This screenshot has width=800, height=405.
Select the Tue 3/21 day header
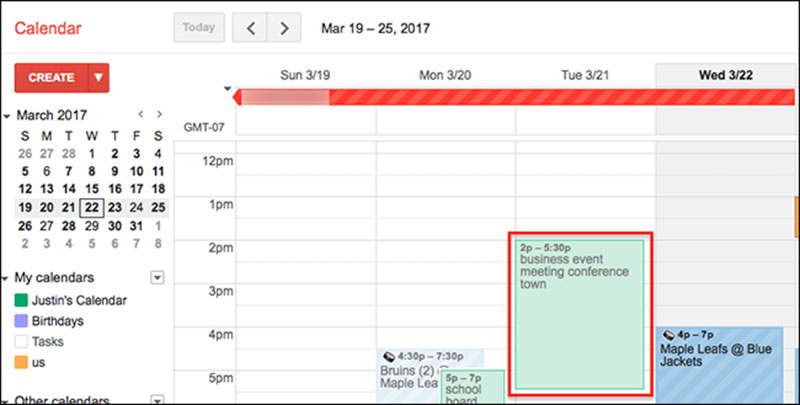[x=584, y=74]
